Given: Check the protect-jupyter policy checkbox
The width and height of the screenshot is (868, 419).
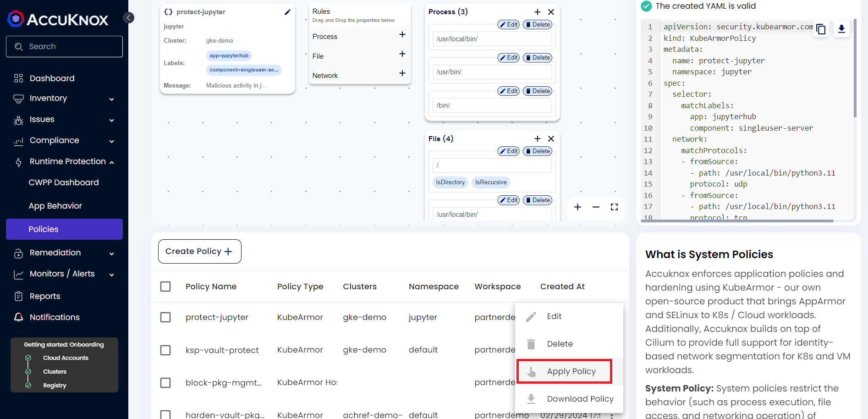Looking at the screenshot, I should coord(165,317).
